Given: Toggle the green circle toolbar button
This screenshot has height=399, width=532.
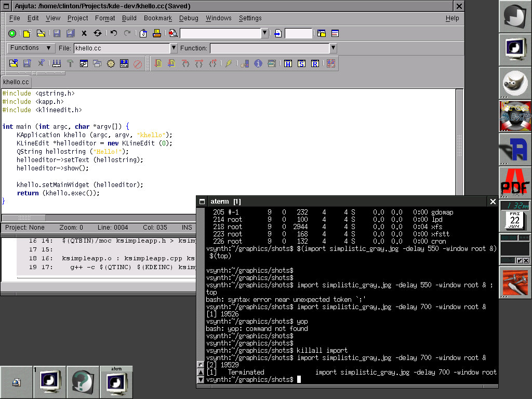Looking at the screenshot, I should coord(12,33).
